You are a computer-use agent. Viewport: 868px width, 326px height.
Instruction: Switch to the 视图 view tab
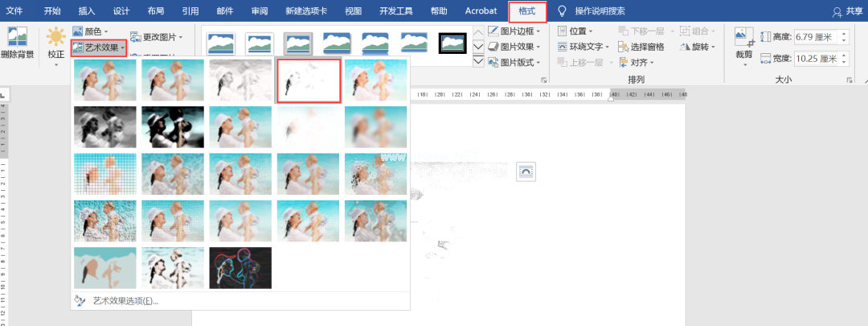click(353, 11)
